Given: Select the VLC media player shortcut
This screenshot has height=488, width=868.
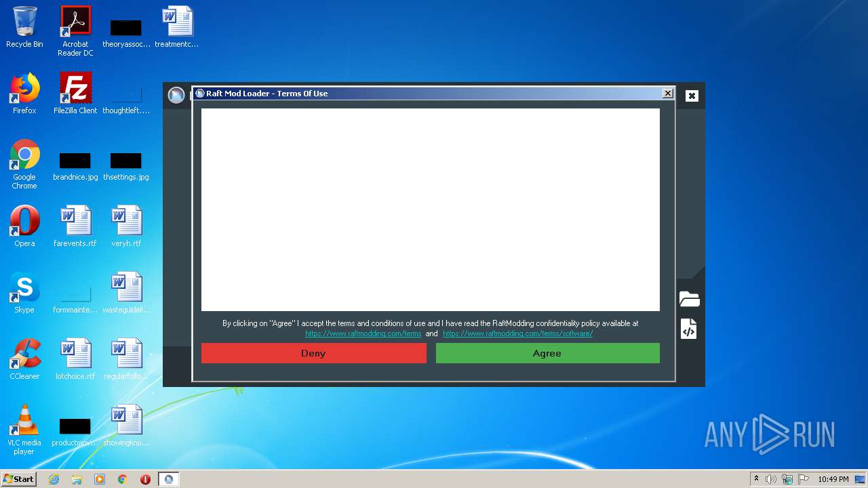Looking at the screenshot, I should pyautogui.click(x=24, y=430).
